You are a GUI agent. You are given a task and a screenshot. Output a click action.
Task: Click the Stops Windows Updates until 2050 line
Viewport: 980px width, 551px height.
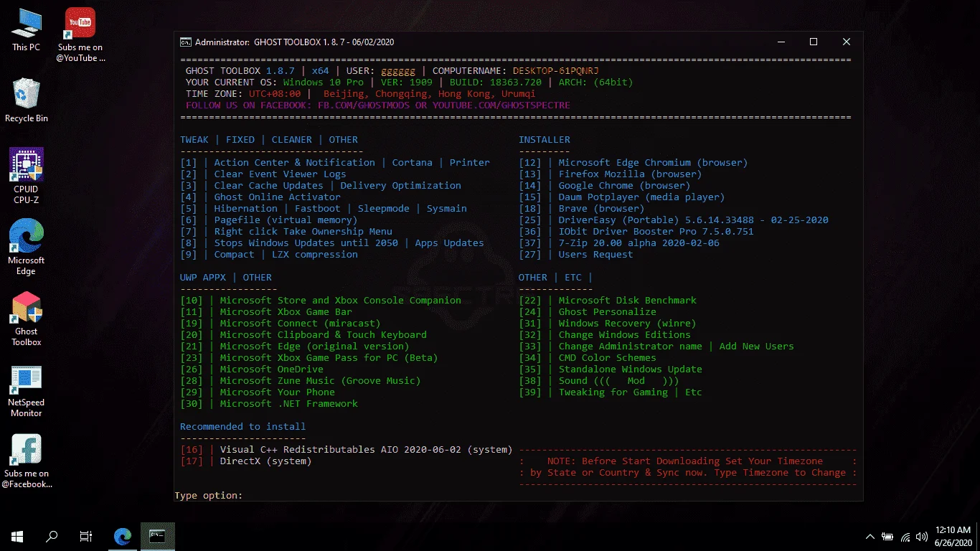tap(332, 243)
